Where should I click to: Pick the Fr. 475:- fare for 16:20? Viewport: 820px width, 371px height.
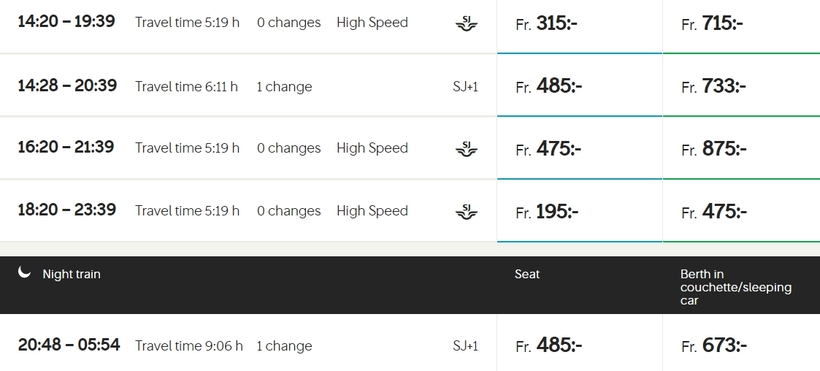pyautogui.click(x=579, y=148)
